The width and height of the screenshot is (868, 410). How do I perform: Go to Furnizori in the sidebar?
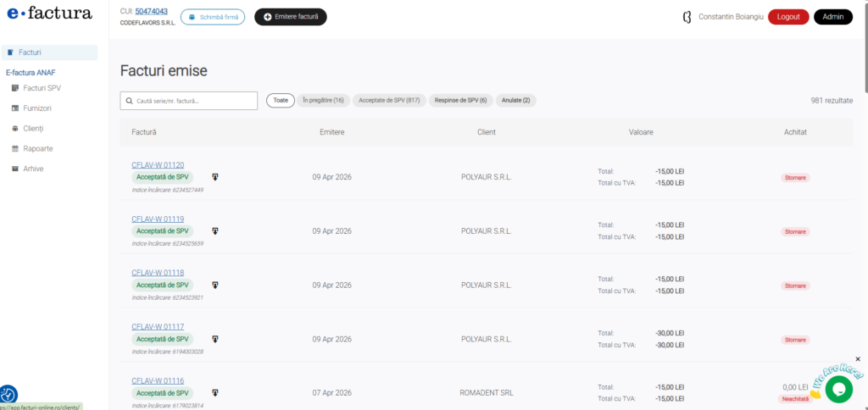click(37, 108)
